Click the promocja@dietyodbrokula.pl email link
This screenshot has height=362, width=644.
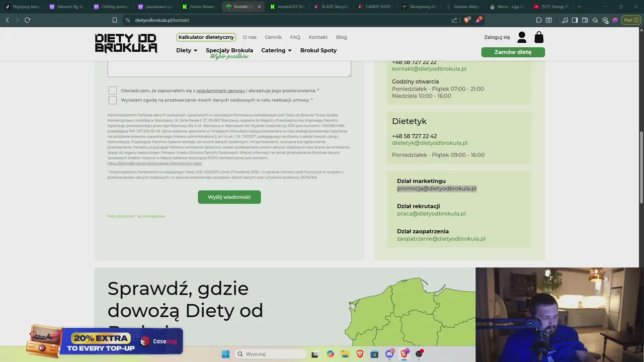[437, 189]
